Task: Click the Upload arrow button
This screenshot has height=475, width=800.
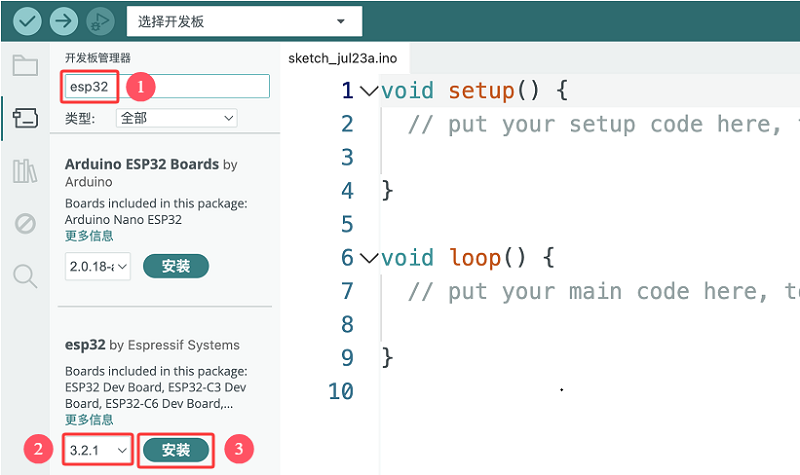Action: [x=64, y=21]
